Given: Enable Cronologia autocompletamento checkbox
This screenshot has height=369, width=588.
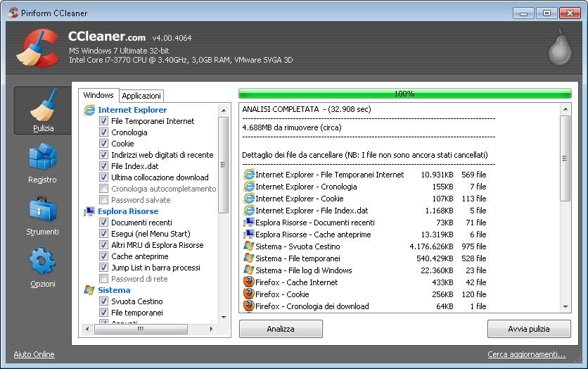Looking at the screenshot, I should [x=104, y=189].
